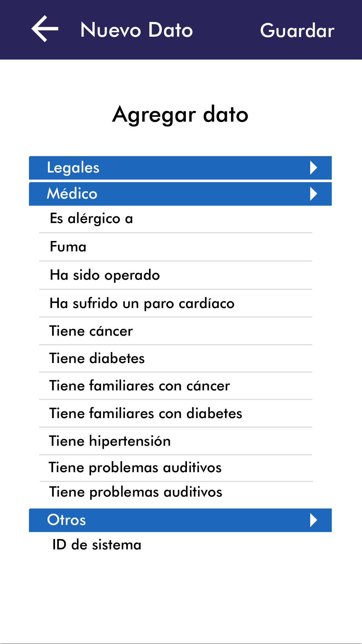Image resolution: width=362 pixels, height=644 pixels.
Task: Collapse the Médico section arrow
Action: coord(313,194)
